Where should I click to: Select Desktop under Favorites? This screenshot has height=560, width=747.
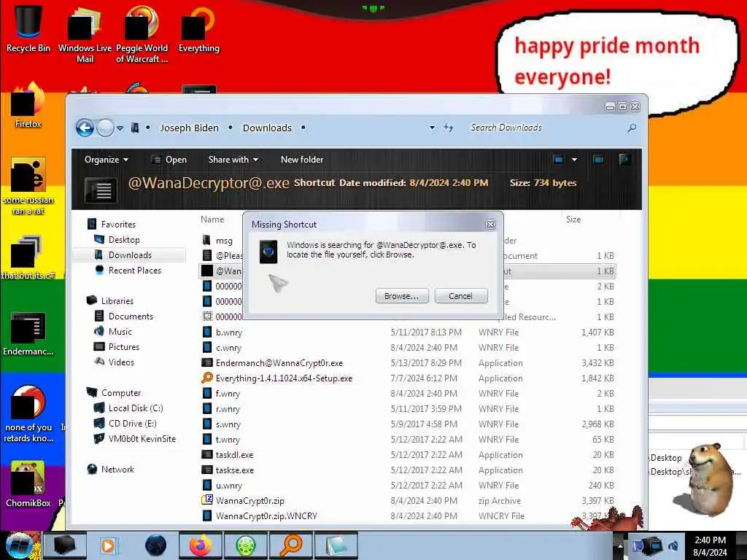point(124,239)
